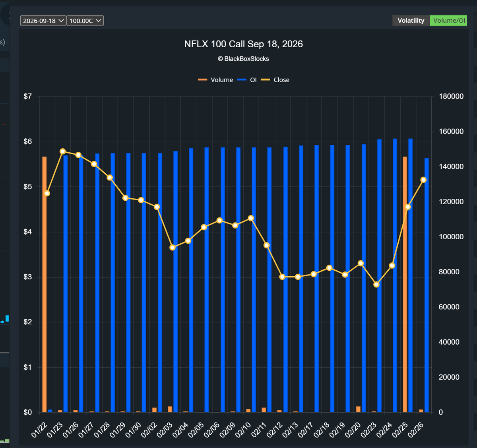Open the 2026-09-18 expiration dropdown
Viewport: 477px width, 448px height.
(43, 21)
